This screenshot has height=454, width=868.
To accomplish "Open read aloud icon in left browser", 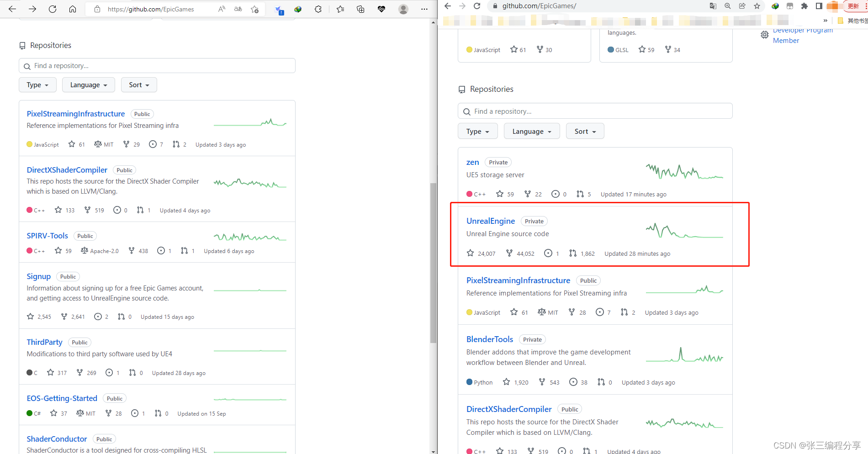I will (222, 9).
